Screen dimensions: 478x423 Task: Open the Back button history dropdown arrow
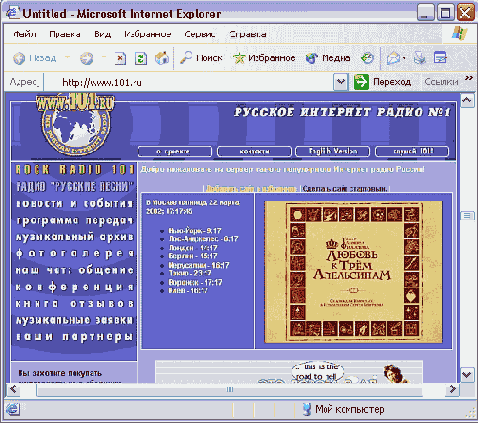point(68,57)
